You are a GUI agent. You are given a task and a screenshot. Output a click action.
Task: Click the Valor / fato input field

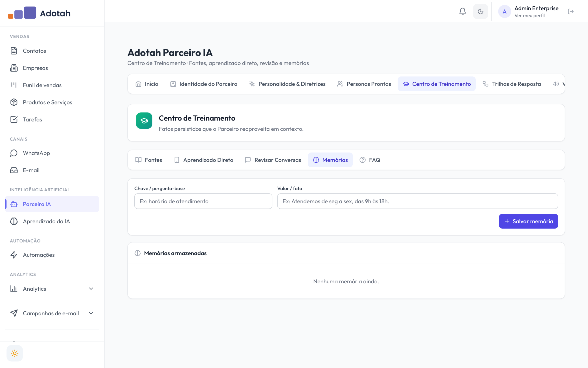click(417, 201)
